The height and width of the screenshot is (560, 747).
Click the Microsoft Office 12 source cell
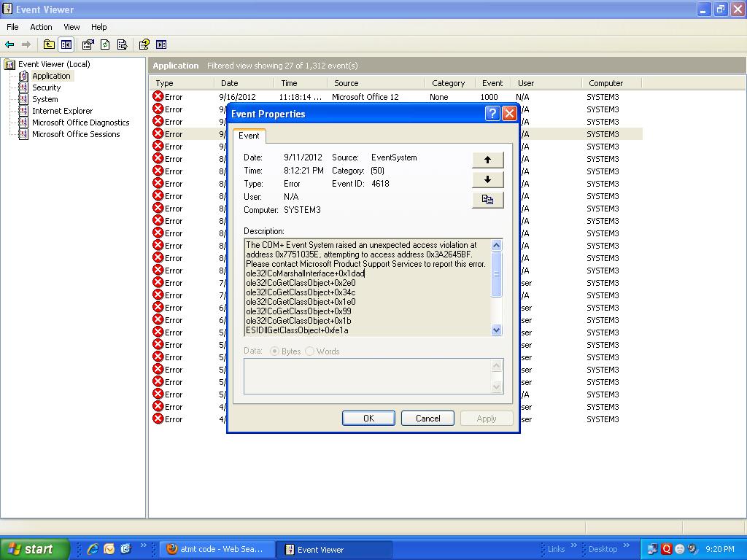pyautogui.click(x=365, y=97)
